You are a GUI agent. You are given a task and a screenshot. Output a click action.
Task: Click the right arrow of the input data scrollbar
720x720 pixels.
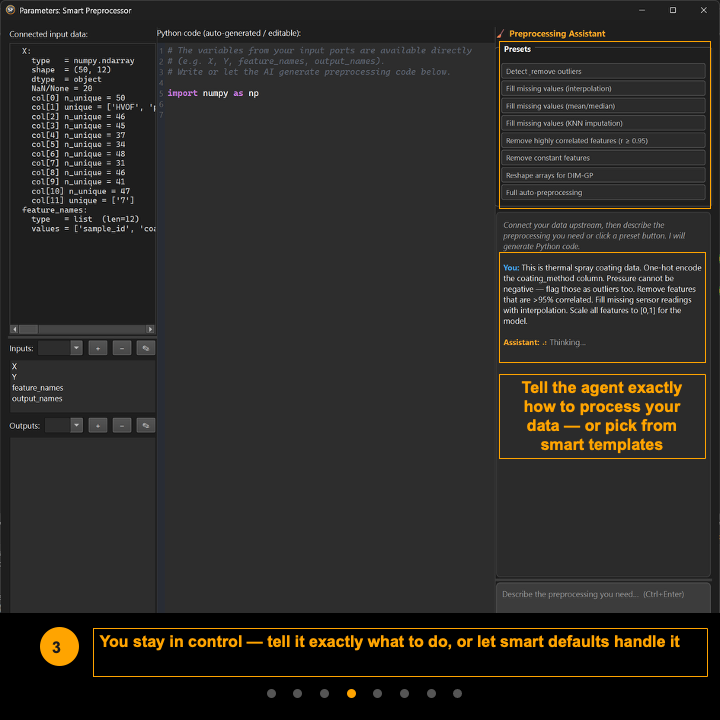click(150, 329)
